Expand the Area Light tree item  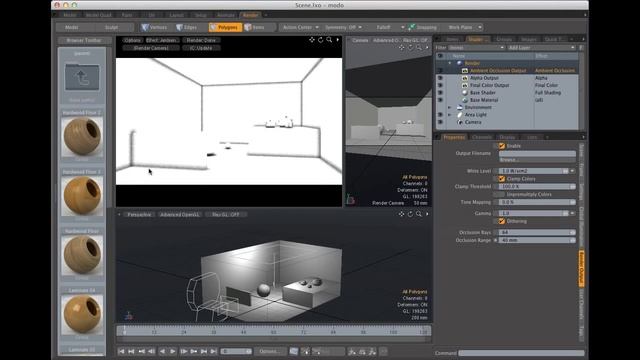[x=450, y=115]
